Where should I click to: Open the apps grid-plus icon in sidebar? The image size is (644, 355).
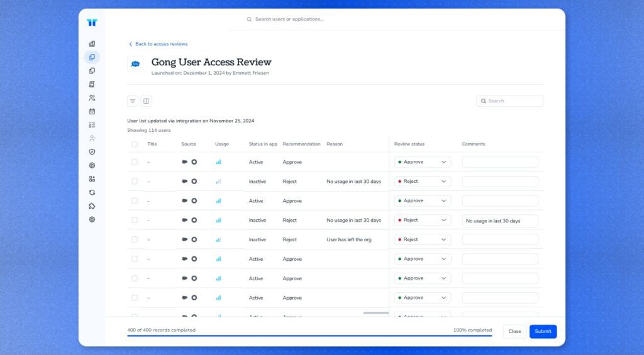click(x=92, y=179)
